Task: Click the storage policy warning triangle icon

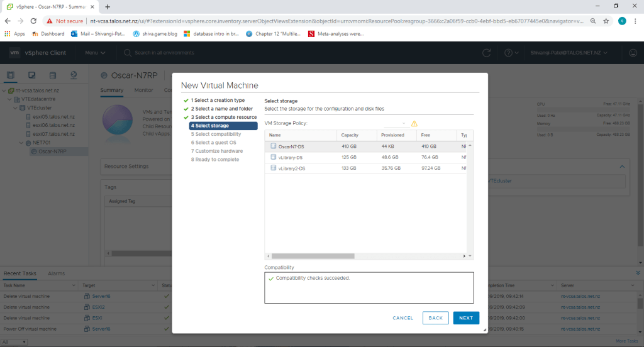Action: click(414, 123)
